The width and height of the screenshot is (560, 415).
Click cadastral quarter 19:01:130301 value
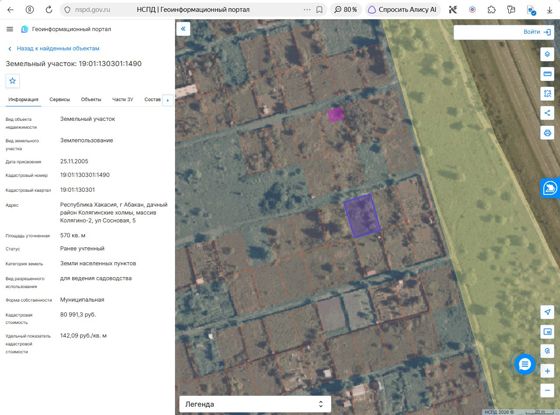tap(78, 190)
